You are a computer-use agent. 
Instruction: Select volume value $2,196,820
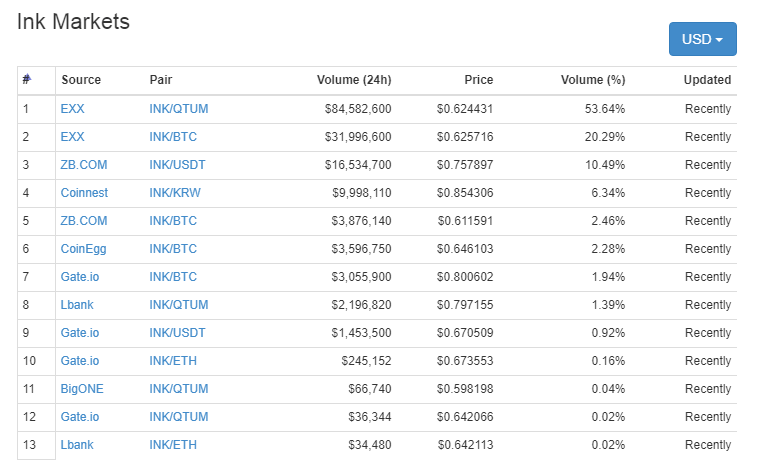point(361,305)
